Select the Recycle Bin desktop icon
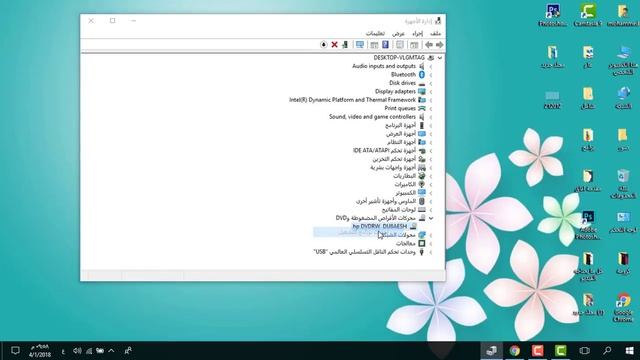The width and height of the screenshot is (640, 360). tap(623, 184)
